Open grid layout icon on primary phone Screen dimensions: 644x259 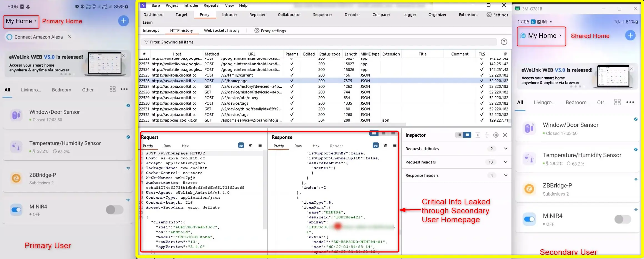click(x=112, y=89)
